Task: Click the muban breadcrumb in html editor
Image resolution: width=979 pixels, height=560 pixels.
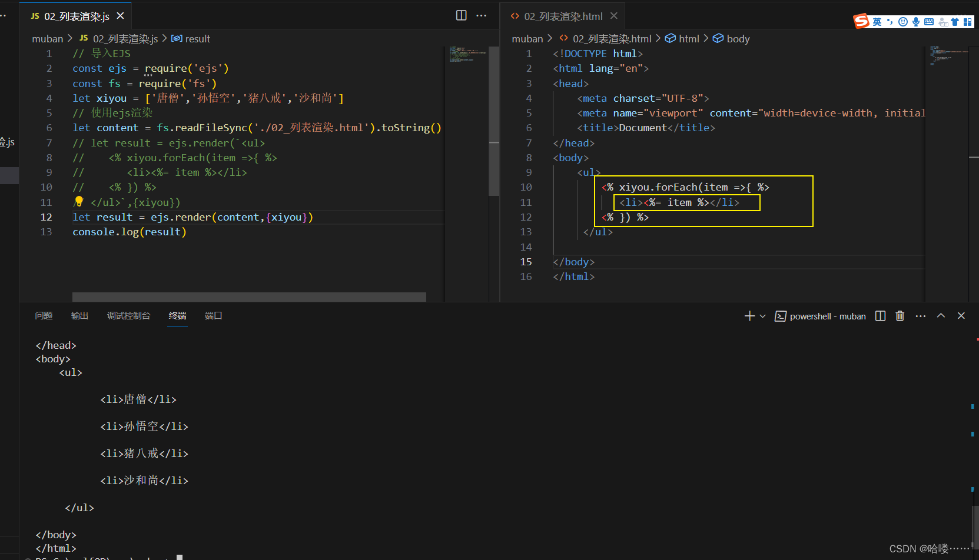Action: point(527,39)
